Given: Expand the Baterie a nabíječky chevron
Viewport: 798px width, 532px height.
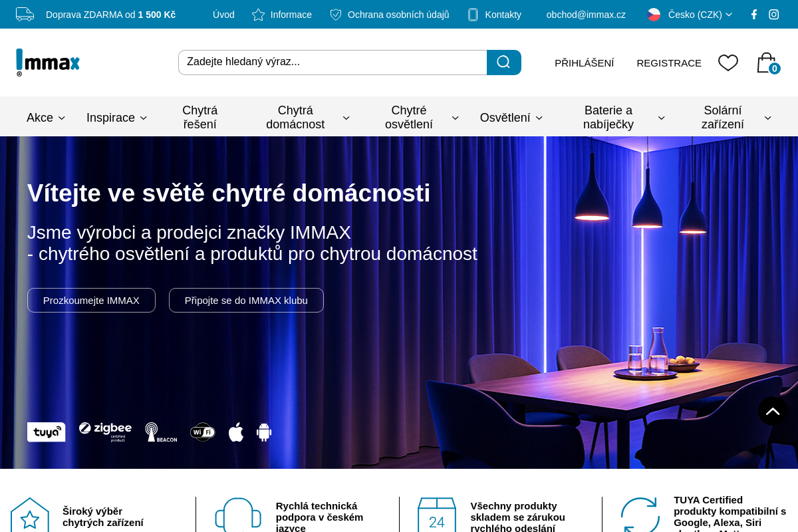Looking at the screenshot, I should click(x=661, y=118).
